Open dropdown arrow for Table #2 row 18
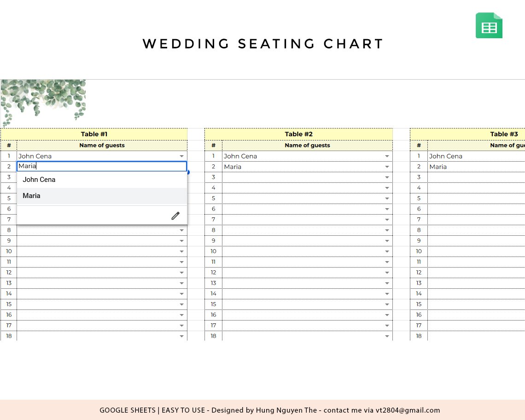Viewport: 525px width, 420px height. pyautogui.click(x=387, y=336)
